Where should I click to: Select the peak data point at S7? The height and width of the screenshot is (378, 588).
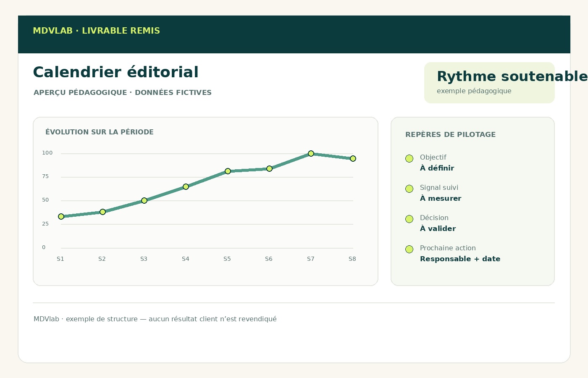(311, 153)
